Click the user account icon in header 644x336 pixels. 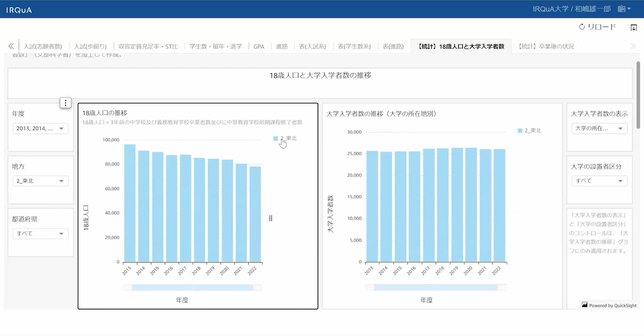click(x=623, y=9)
